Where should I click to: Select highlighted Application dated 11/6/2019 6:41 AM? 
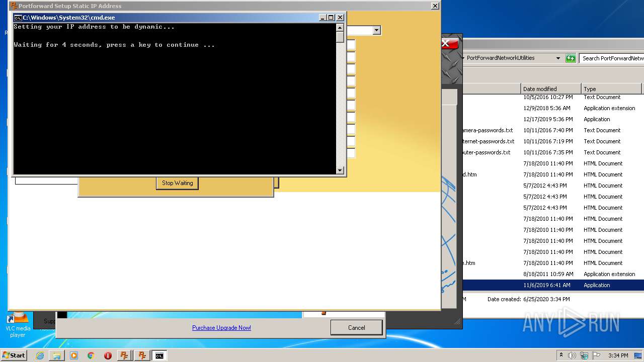[x=552, y=285]
